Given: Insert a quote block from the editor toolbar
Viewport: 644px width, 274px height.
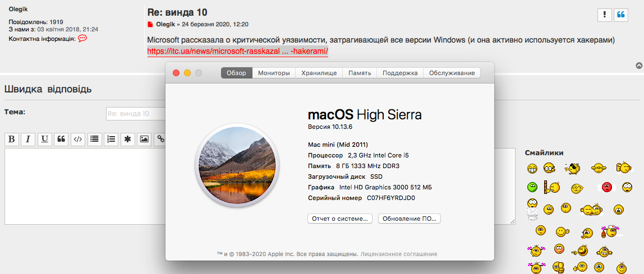Looking at the screenshot, I should 61,140.
